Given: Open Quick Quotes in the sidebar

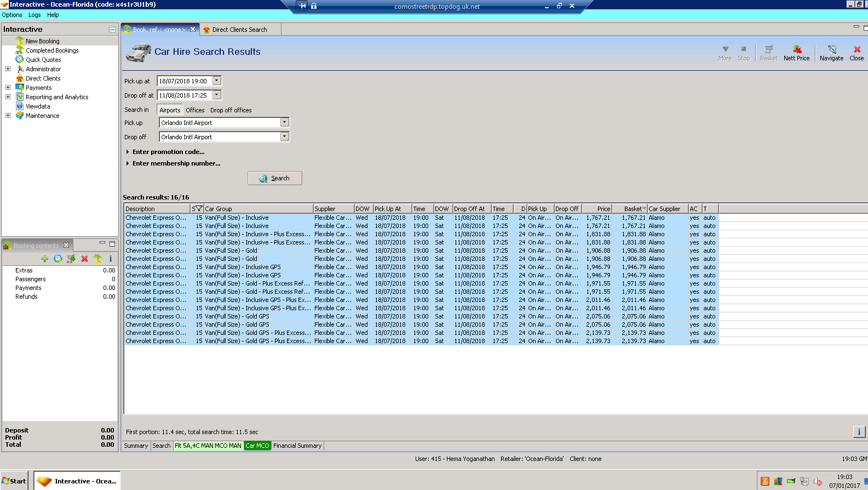Looking at the screenshot, I should click(43, 60).
